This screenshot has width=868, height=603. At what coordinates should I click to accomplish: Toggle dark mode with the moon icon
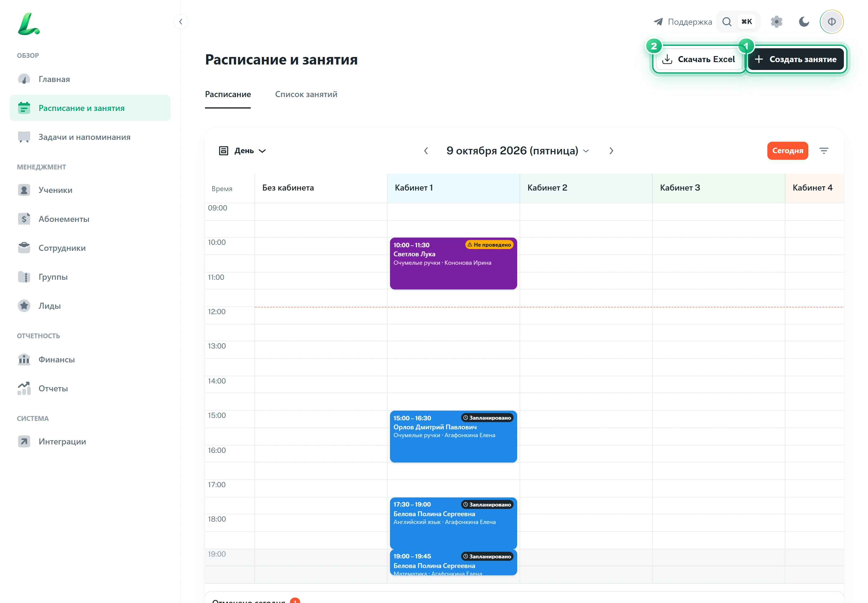pyautogui.click(x=804, y=21)
